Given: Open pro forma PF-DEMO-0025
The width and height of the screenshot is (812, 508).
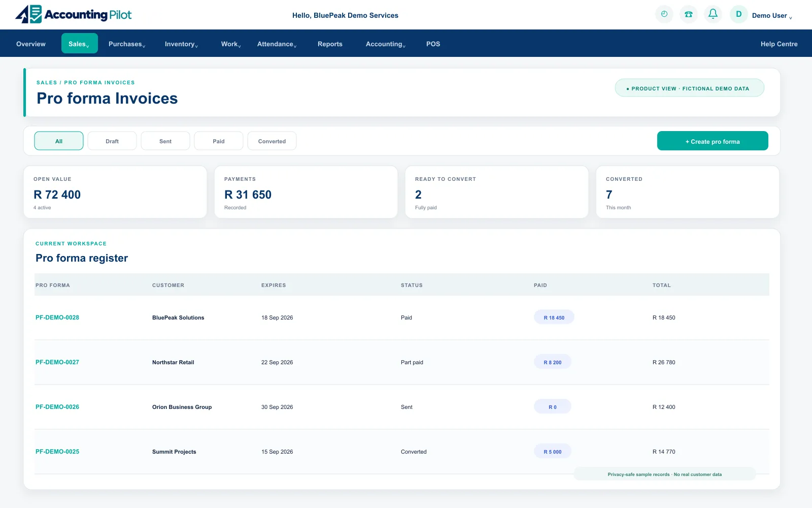Looking at the screenshot, I should 57,452.
